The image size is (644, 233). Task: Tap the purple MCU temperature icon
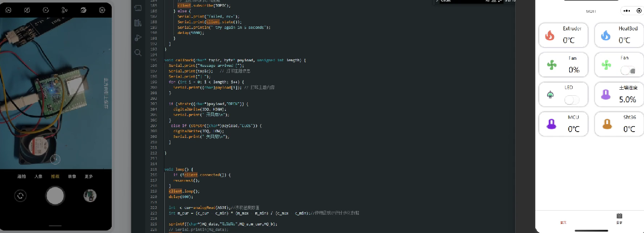(550, 124)
